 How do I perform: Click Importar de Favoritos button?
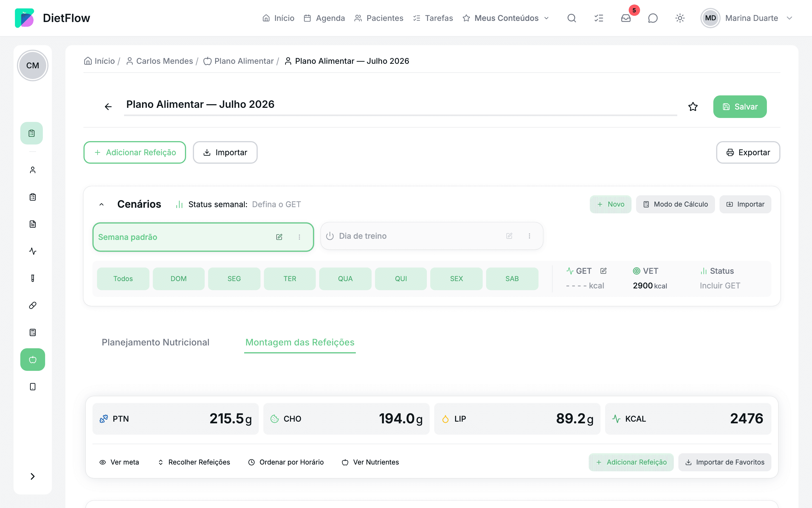(725, 462)
